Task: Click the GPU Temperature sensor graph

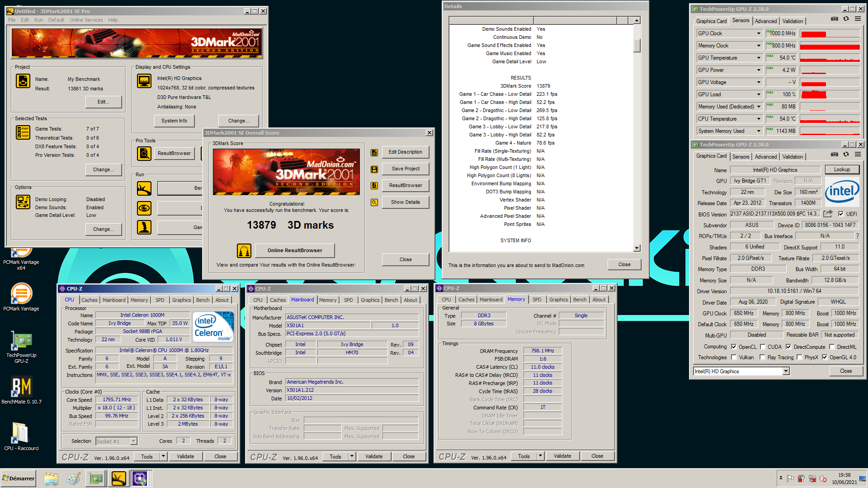Action: pyautogui.click(x=830, y=58)
